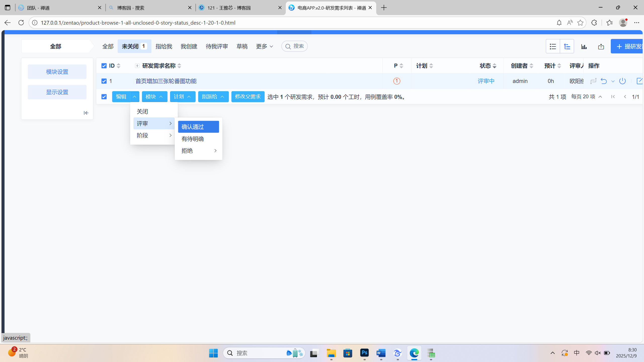Open the 每页 20 项 page size dropdown

tap(586, 97)
